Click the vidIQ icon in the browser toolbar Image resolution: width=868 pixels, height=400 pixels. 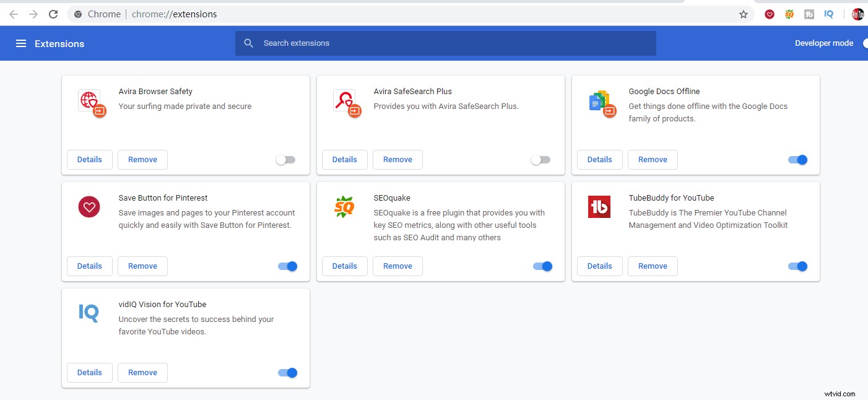(828, 14)
